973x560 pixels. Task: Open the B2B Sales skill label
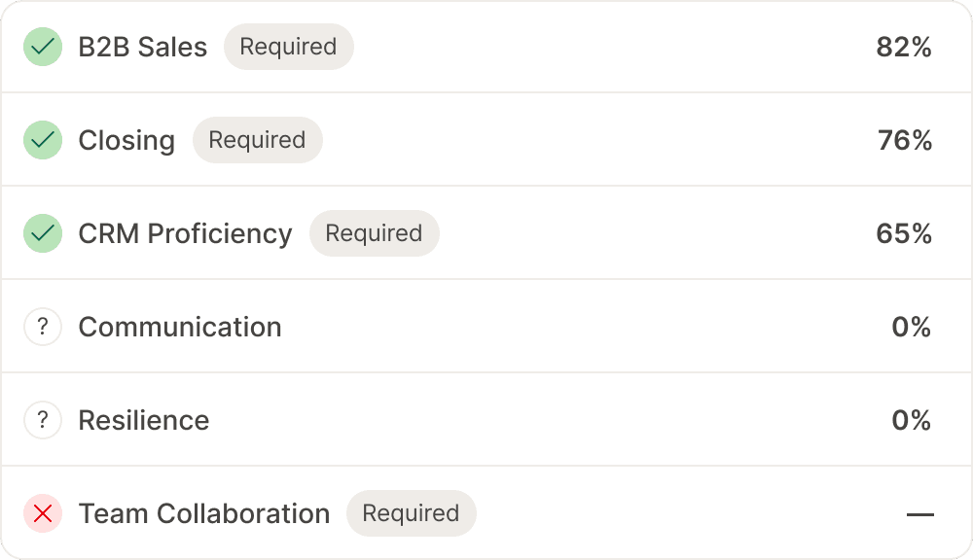[143, 47]
